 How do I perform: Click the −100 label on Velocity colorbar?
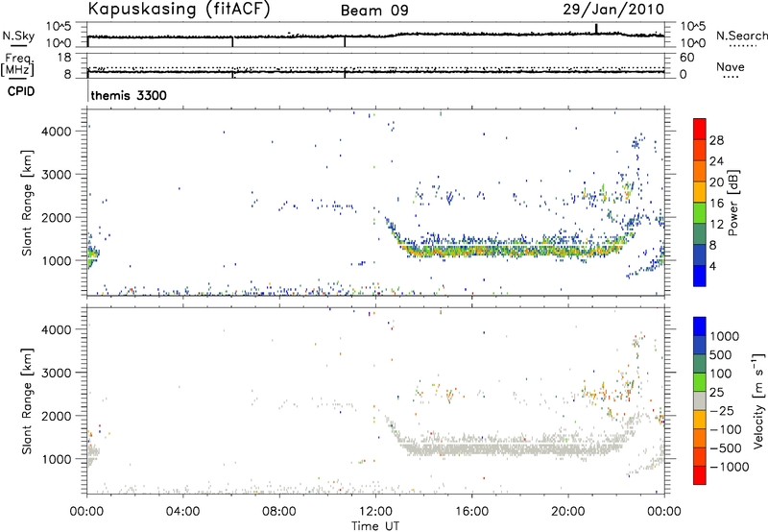726,429
